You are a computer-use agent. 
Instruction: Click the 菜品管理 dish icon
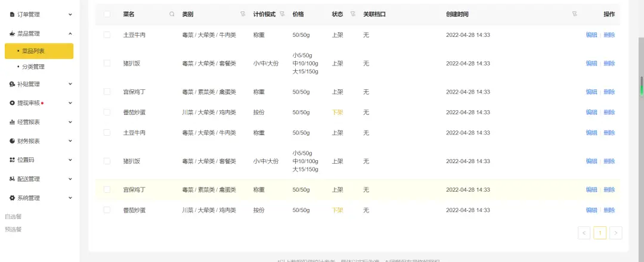[x=12, y=33]
